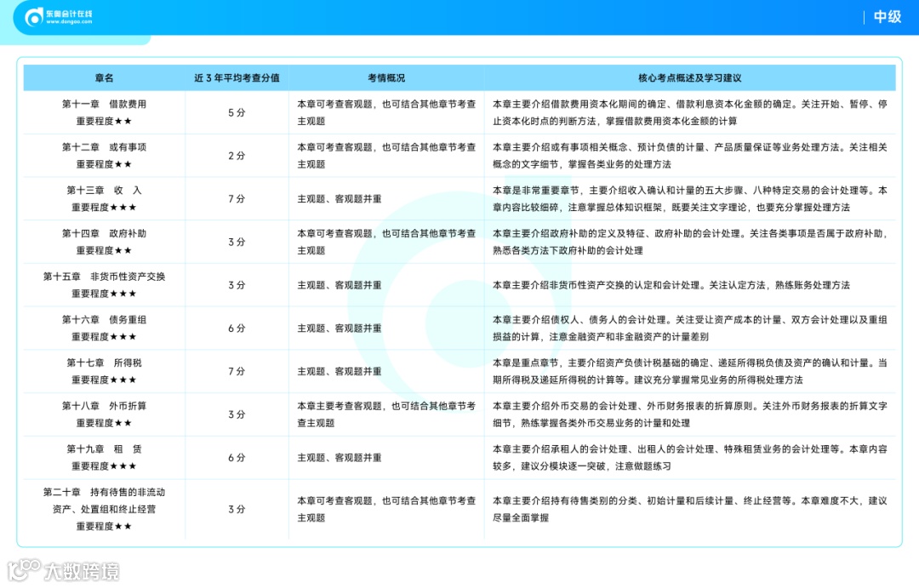Select the 核心考点概述及学习建议 column header
Viewport: 919px width, 588px height.
[690, 78]
